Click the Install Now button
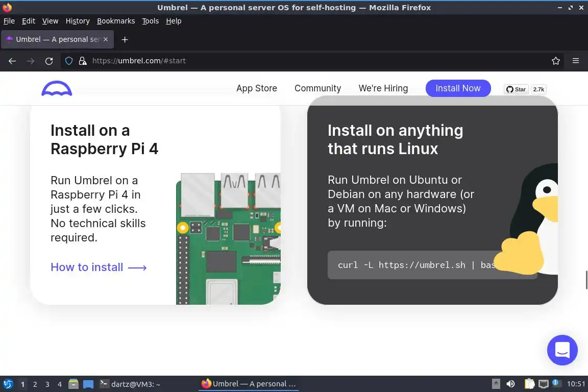Viewport: 588px width, 392px height. tap(458, 88)
